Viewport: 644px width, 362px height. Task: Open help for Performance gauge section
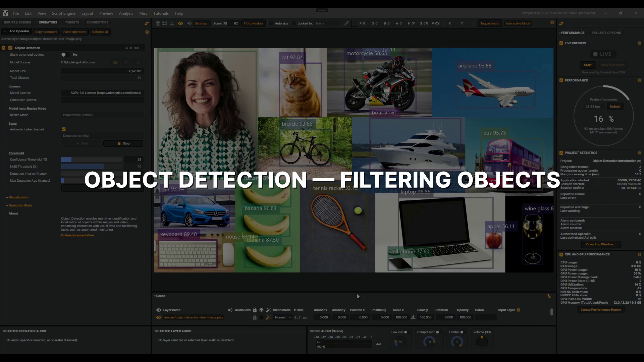point(639,80)
